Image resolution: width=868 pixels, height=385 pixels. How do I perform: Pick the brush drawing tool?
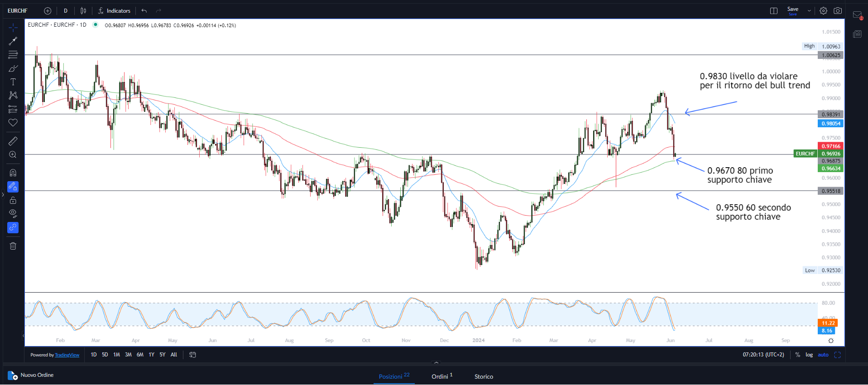click(x=13, y=68)
